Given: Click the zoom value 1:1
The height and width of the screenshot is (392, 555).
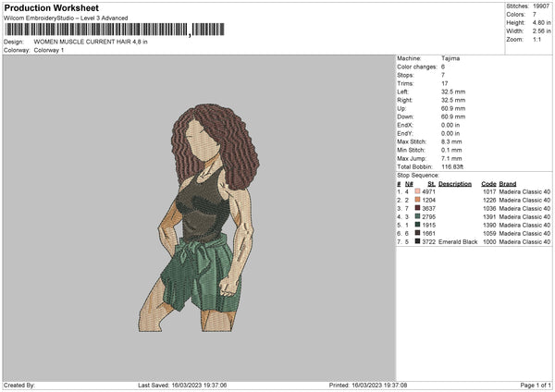Looking at the screenshot, I should click(x=536, y=40).
